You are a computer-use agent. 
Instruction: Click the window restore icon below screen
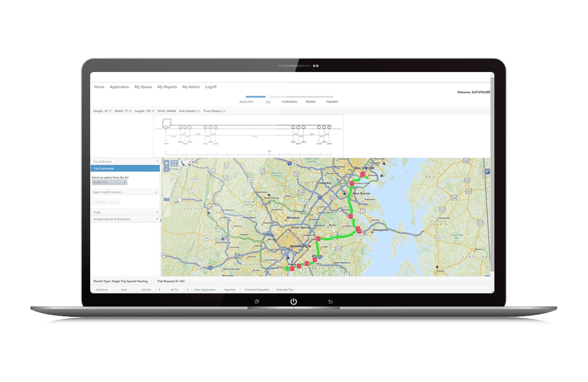pos(257,301)
